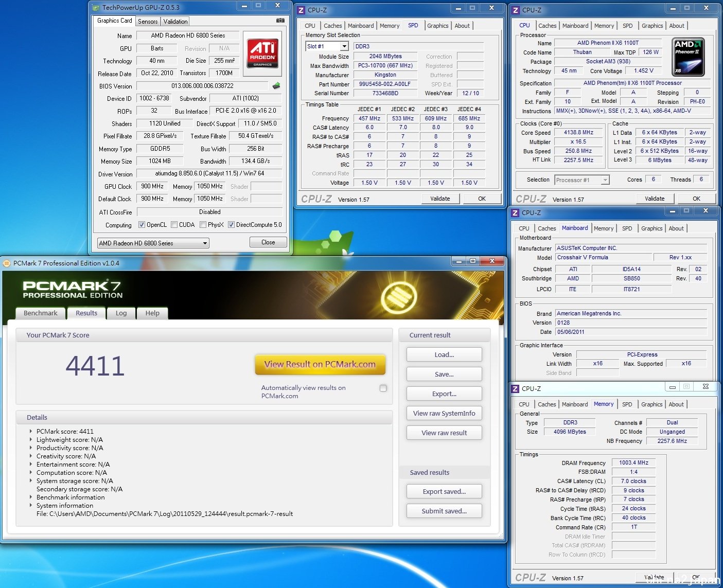Click OK in CPU-Z CPU window
Screen dimensions: 723x588
click(x=696, y=198)
